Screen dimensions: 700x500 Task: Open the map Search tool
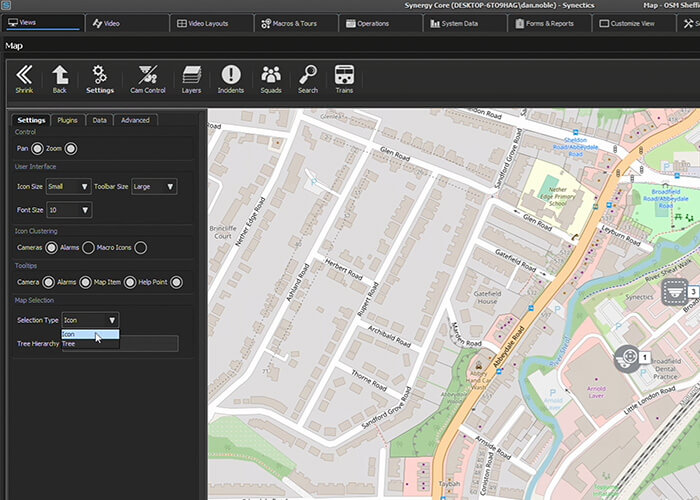point(308,79)
